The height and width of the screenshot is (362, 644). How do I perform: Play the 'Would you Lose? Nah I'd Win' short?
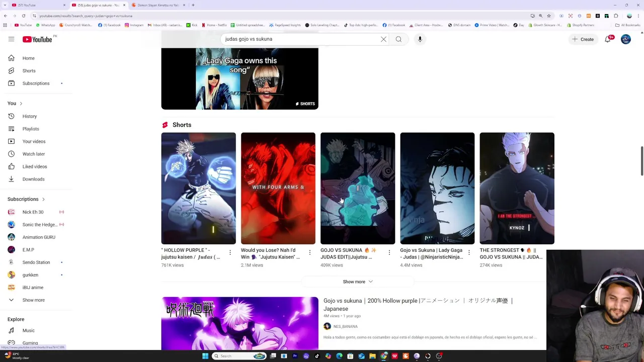tap(278, 189)
